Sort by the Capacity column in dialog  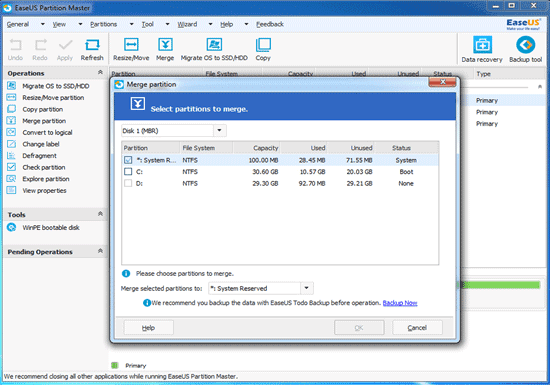click(256, 148)
